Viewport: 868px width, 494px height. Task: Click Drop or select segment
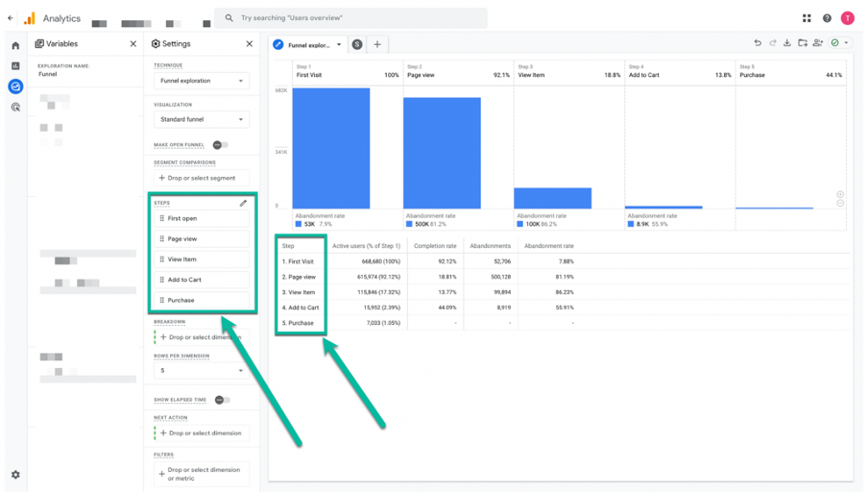[x=202, y=179]
